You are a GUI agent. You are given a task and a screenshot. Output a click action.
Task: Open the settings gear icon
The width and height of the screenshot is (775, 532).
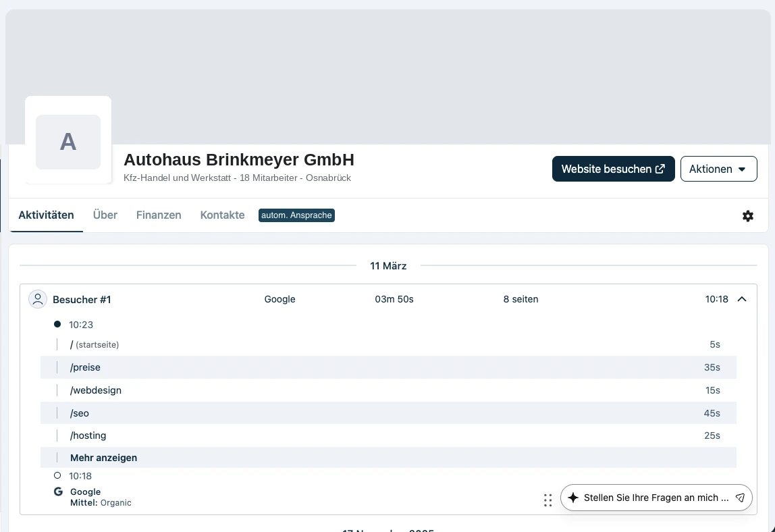click(748, 216)
